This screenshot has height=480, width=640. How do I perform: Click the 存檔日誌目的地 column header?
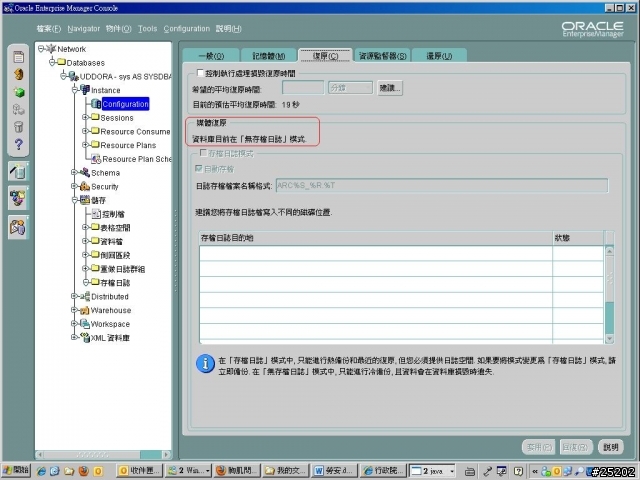pos(376,238)
